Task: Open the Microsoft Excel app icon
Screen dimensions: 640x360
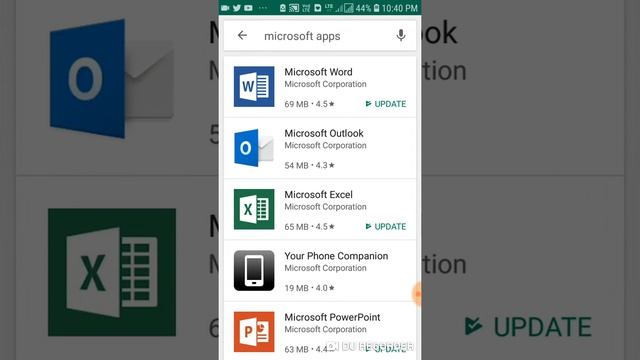Action: [254, 209]
